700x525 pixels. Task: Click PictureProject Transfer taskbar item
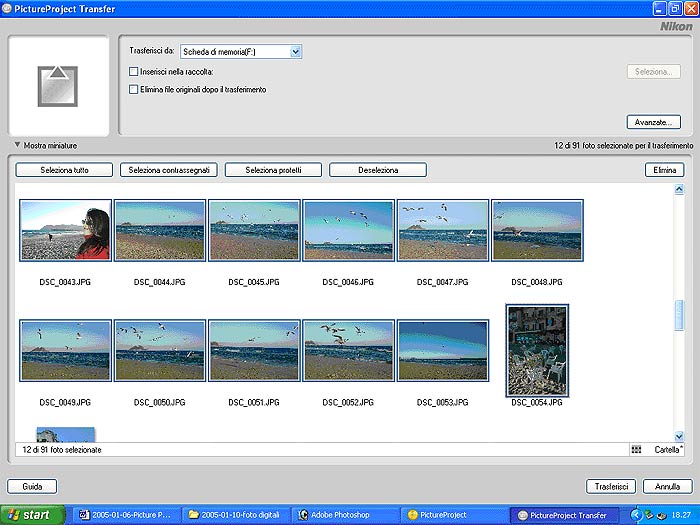point(563,515)
